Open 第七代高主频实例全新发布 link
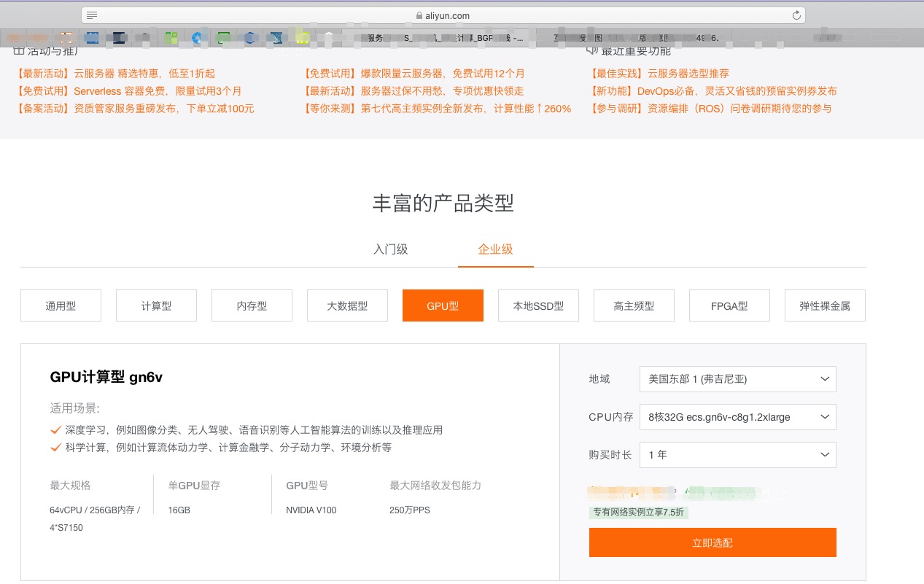This screenshot has width=924, height=584. point(437,109)
